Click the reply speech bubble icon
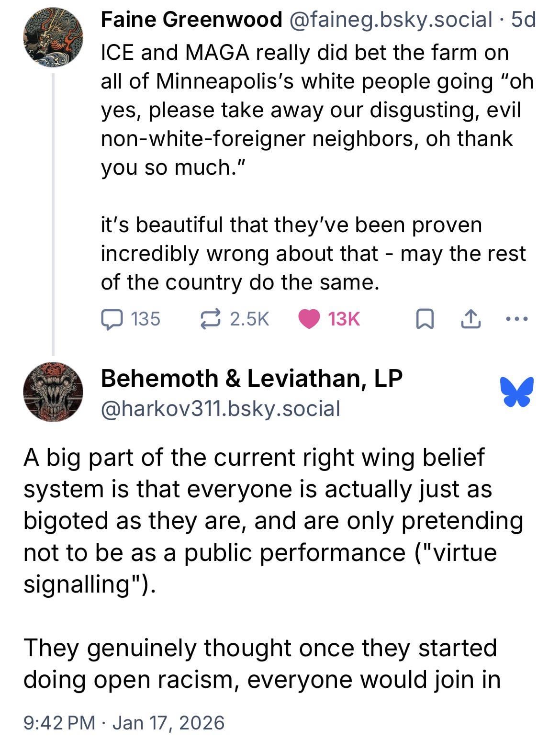The width and height of the screenshot is (560, 751). (x=112, y=319)
